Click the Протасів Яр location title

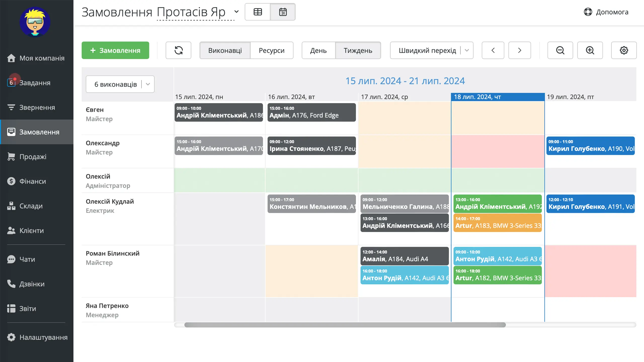[x=191, y=12]
